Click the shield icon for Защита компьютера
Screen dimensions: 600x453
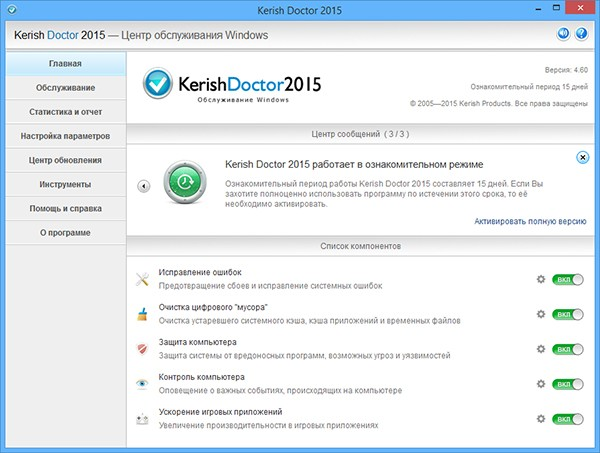(142, 349)
